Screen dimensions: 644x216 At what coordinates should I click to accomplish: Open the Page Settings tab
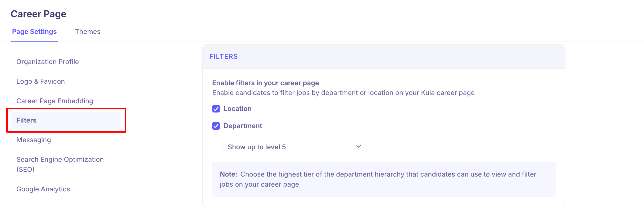click(34, 32)
